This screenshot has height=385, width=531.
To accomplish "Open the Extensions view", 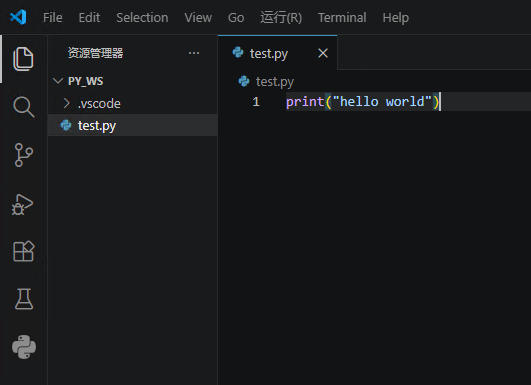I will pos(24,251).
